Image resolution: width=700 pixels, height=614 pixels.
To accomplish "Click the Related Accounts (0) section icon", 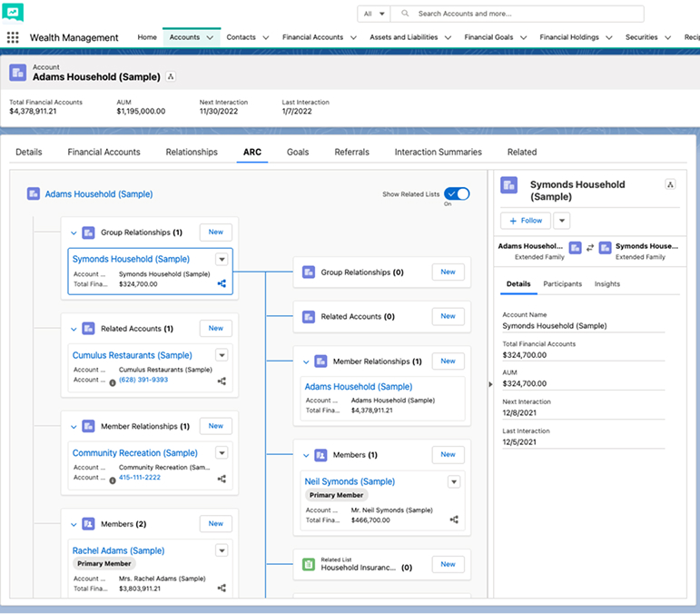I will (309, 317).
